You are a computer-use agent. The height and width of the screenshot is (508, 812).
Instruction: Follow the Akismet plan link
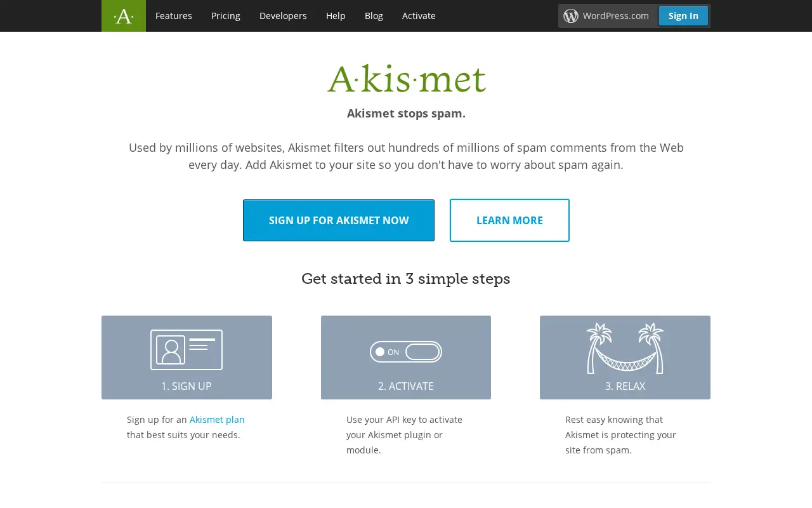(217, 420)
